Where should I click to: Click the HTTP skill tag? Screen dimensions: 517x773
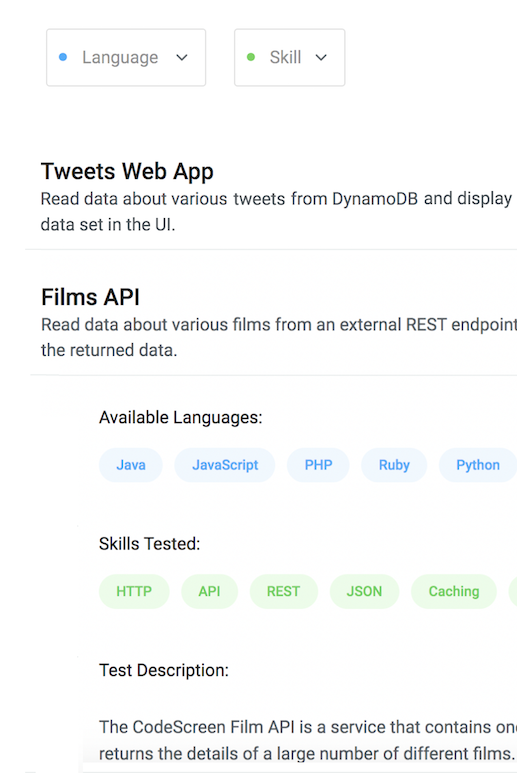click(134, 591)
